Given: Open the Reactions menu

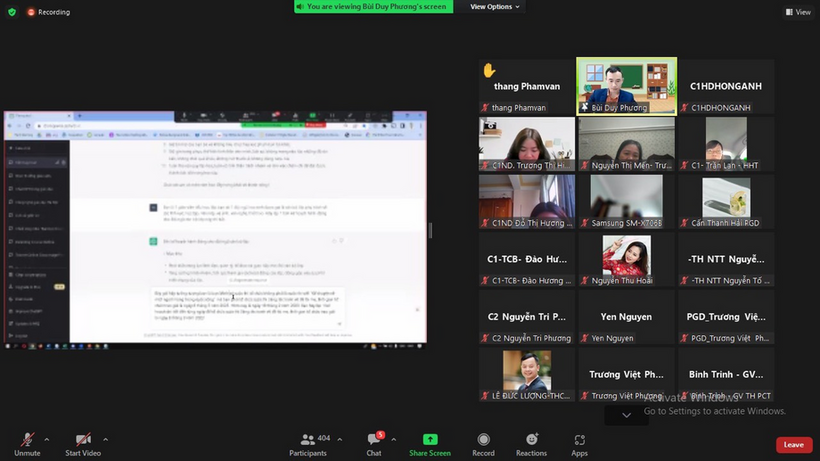Looking at the screenshot, I should tap(531, 439).
